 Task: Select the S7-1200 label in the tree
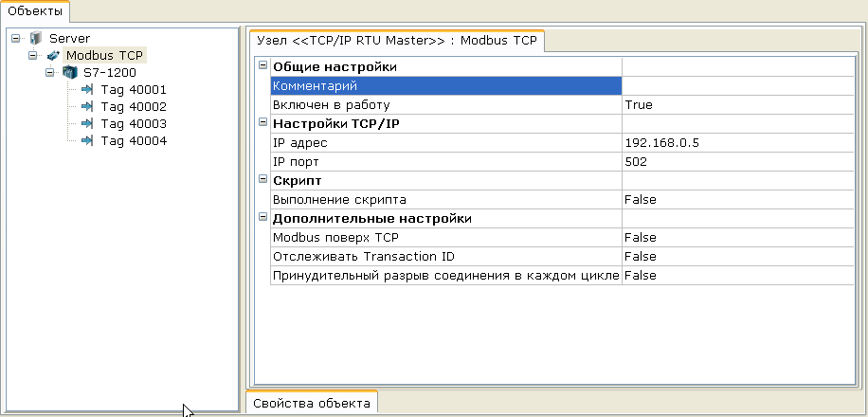click(110, 73)
